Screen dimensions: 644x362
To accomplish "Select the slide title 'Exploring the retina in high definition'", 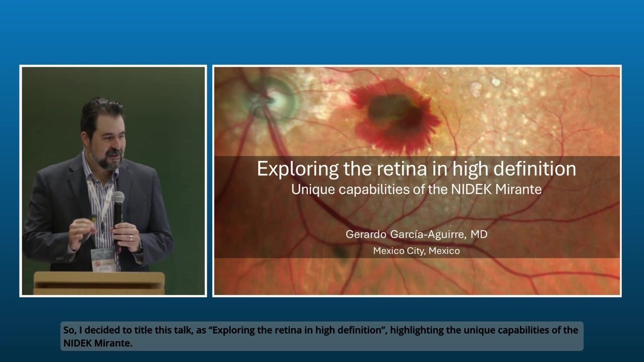I will click(x=416, y=169).
